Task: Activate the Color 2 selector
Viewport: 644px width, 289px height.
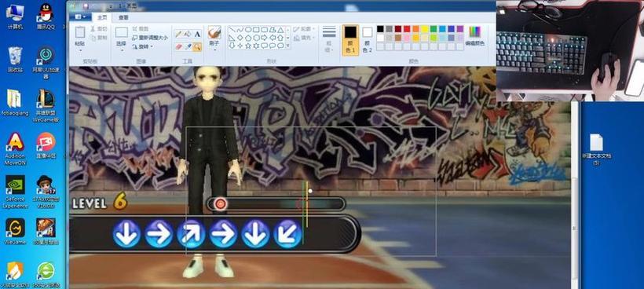Action: pos(368,39)
